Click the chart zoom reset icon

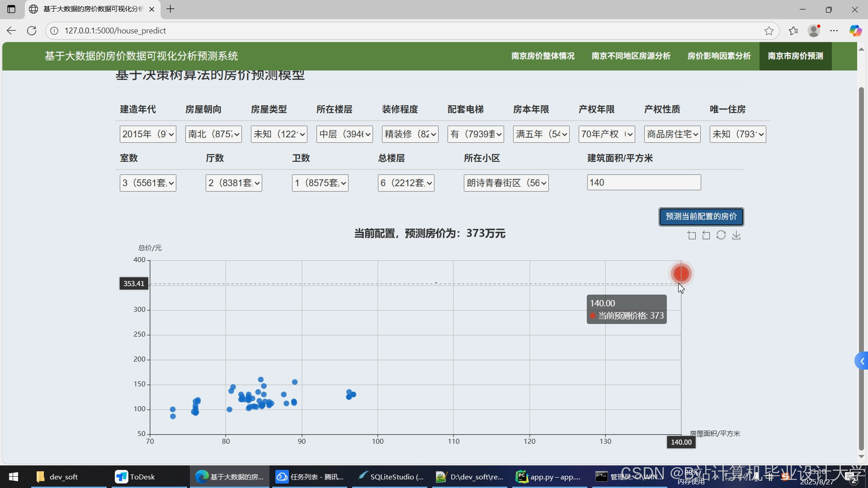point(706,235)
